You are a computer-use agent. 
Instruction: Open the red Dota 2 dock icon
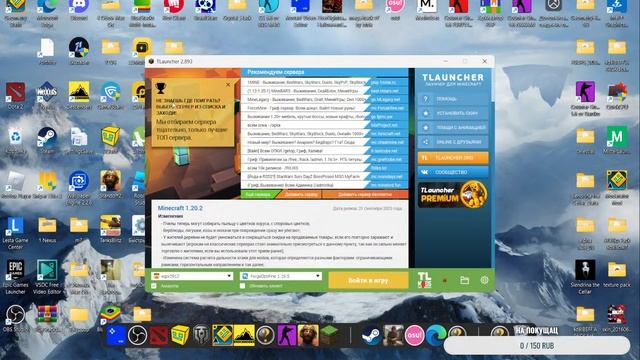[x=159, y=335]
